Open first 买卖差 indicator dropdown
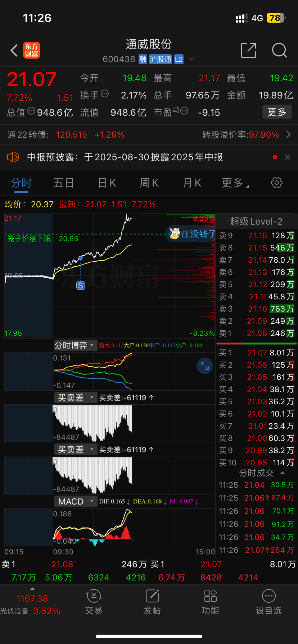 [x=76, y=397]
